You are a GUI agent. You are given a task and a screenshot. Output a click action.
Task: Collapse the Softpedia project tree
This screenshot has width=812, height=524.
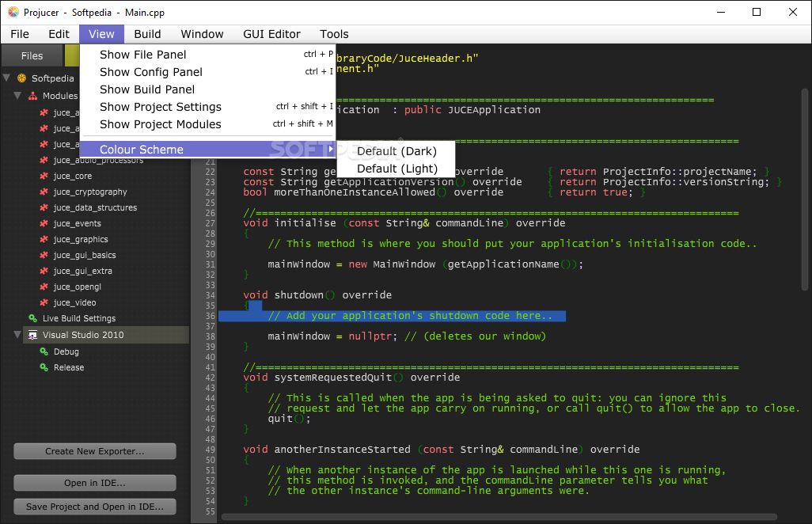tap(7, 78)
